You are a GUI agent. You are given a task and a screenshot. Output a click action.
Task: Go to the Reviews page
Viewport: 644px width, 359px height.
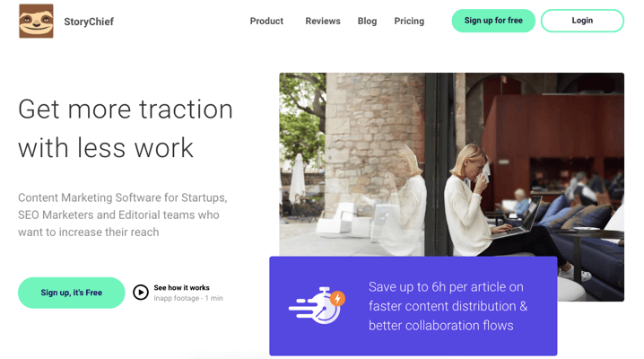(323, 21)
